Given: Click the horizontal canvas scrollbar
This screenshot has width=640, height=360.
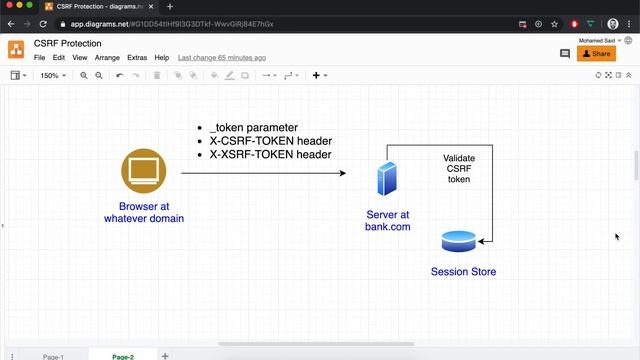Looking at the screenshot, I should [316, 344].
